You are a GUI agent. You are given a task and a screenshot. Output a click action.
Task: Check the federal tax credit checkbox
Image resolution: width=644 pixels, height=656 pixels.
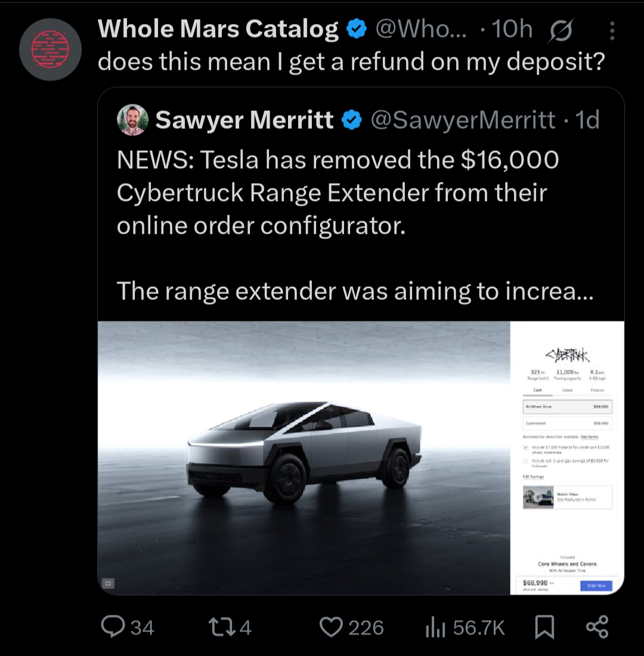[526, 447]
